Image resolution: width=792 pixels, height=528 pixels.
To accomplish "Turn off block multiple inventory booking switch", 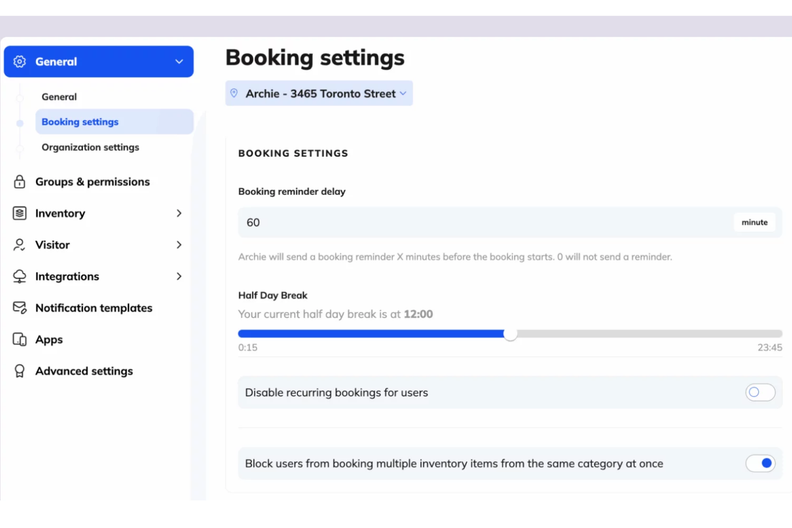I will pyautogui.click(x=760, y=464).
